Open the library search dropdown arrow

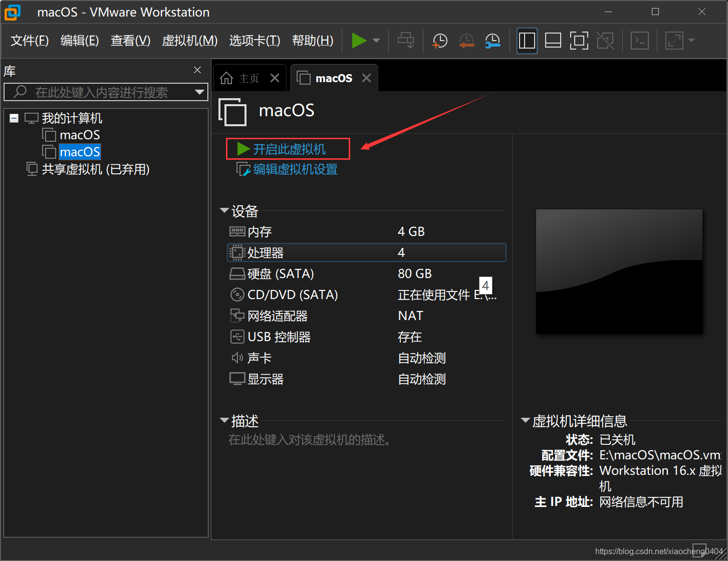(199, 92)
